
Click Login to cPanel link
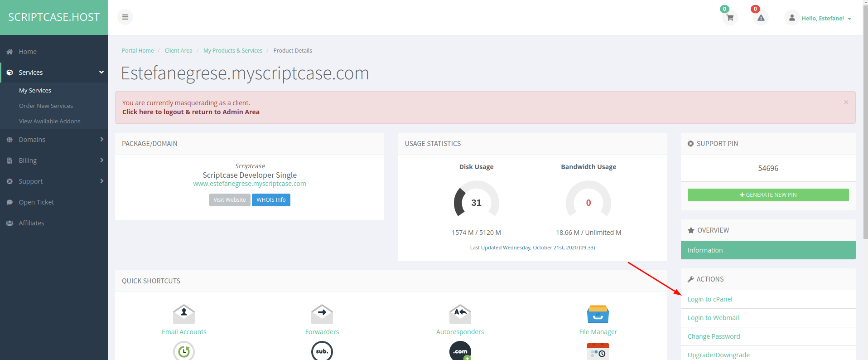coord(709,299)
